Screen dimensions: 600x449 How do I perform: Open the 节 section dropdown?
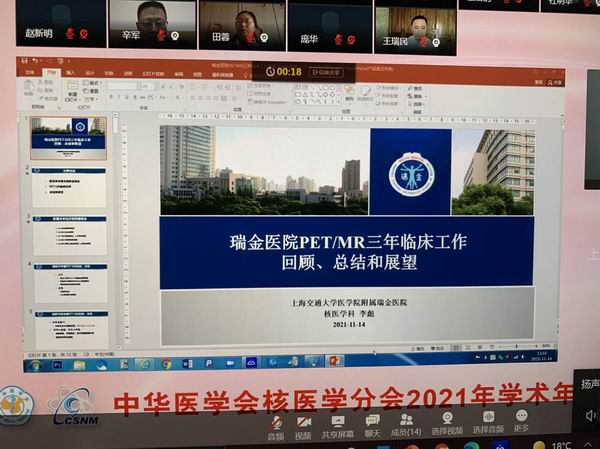pyautogui.click(x=91, y=99)
